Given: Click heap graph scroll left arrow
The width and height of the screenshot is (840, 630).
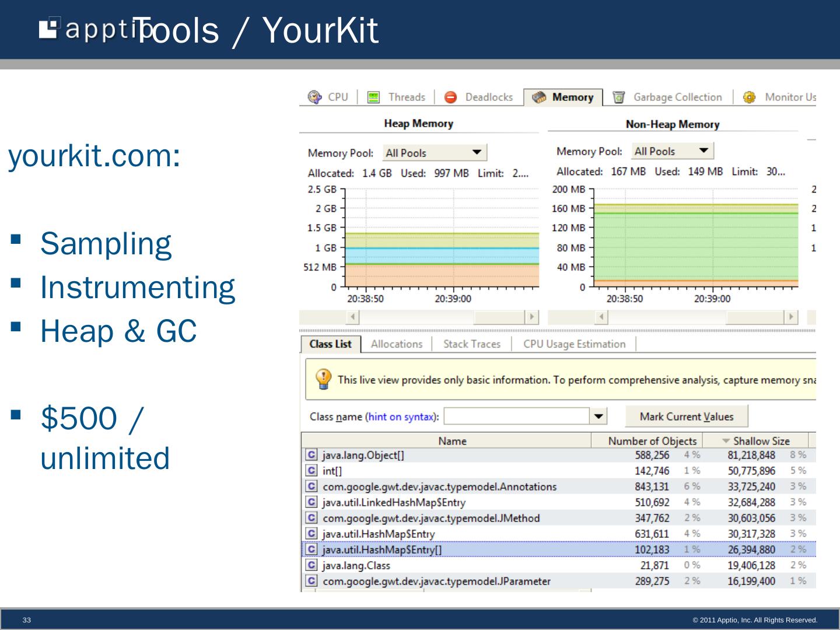Looking at the screenshot, I should tap(352, 317).
